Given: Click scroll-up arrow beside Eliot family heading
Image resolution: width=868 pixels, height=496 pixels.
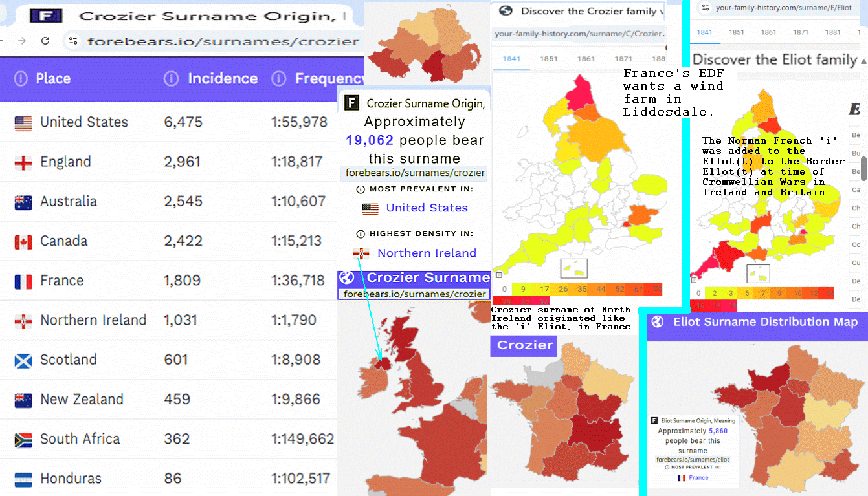Looking at the screenshot, I should 863,61.
